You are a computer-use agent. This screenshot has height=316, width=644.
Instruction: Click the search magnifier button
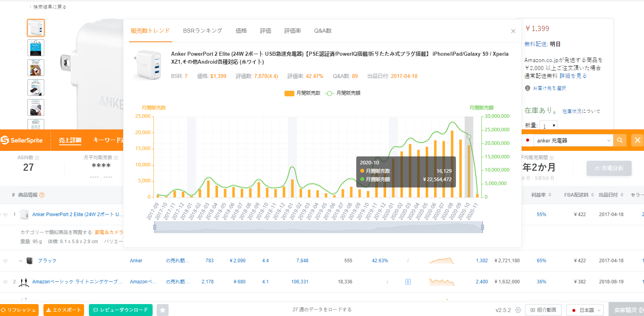point(620,140)
